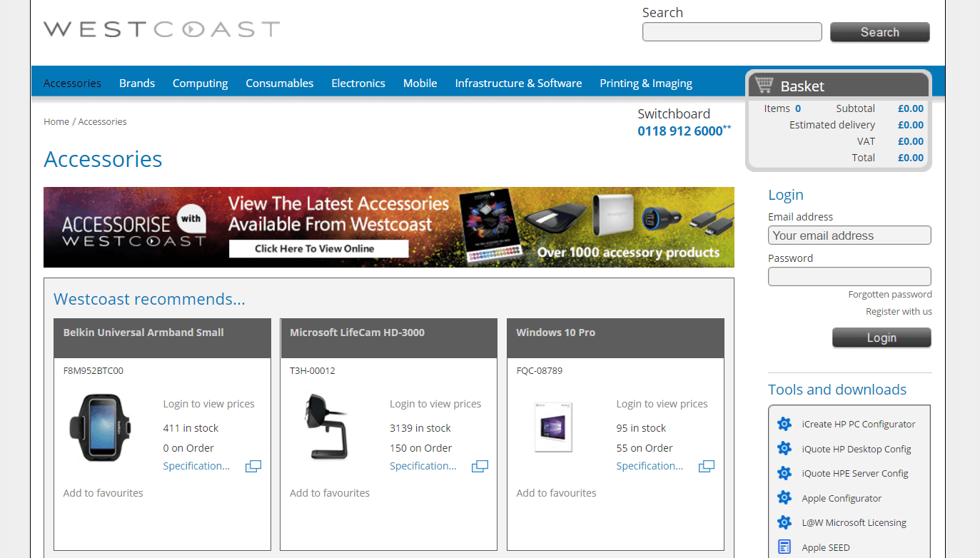Image resolution: width=980 pixels, height=558 pixels.
Task: Click the Westcoast logo
Action: 161,29
